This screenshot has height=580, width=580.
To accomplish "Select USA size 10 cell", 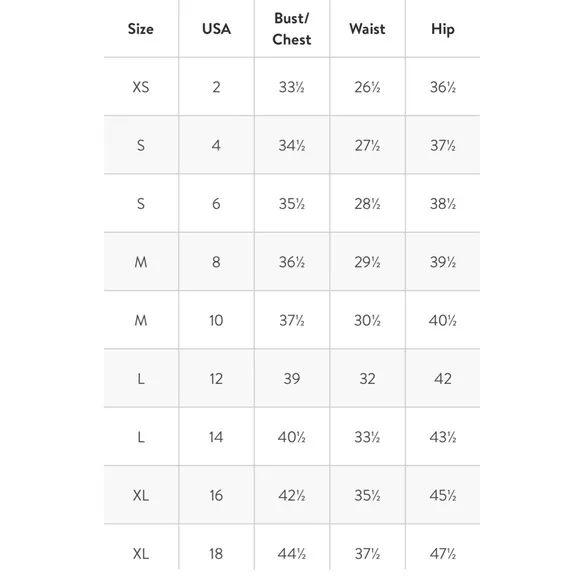I will pyautogui.click(x=216, y=320).
